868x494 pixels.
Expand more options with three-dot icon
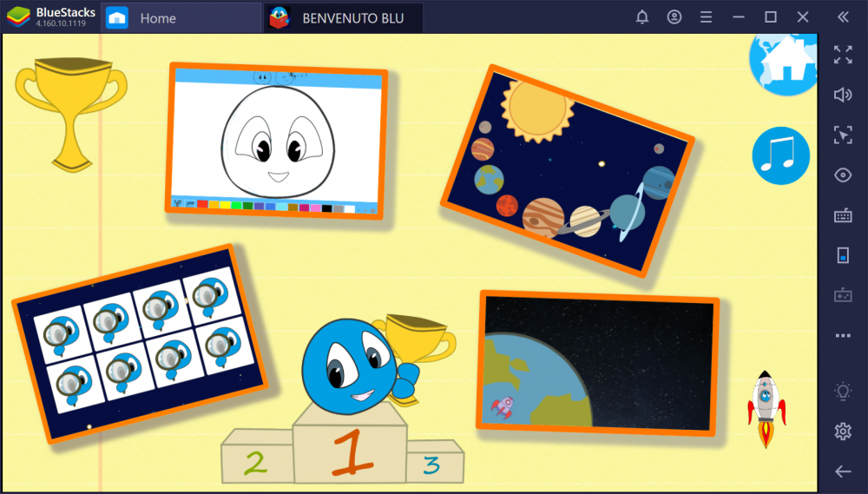click(842, 336)
